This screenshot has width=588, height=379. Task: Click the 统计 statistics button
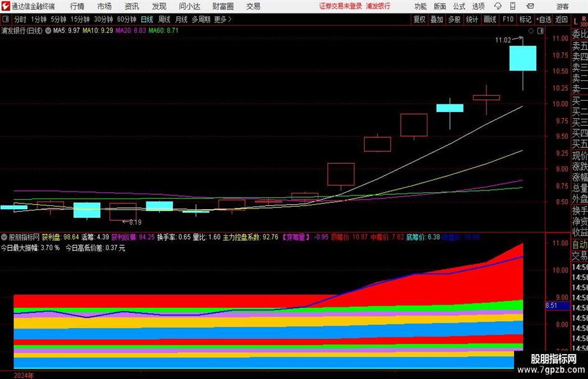pyautogui.click(x=472, y=19)
